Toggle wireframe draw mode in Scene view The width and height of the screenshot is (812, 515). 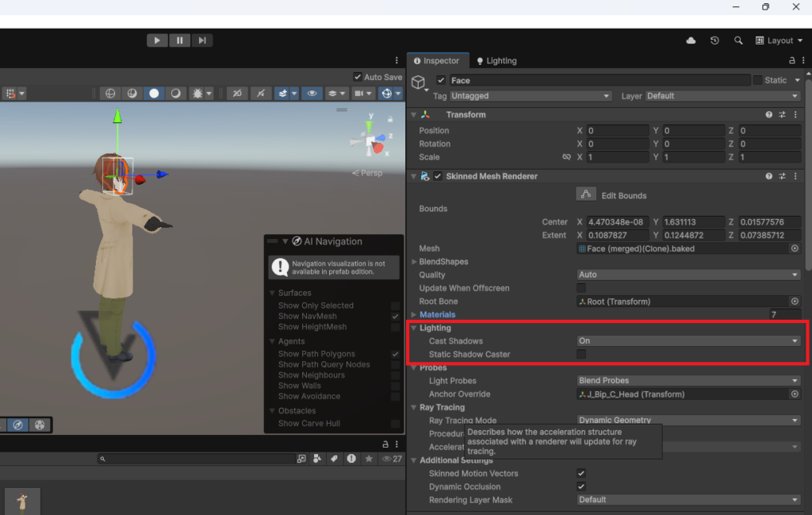(x=110, y=94)
